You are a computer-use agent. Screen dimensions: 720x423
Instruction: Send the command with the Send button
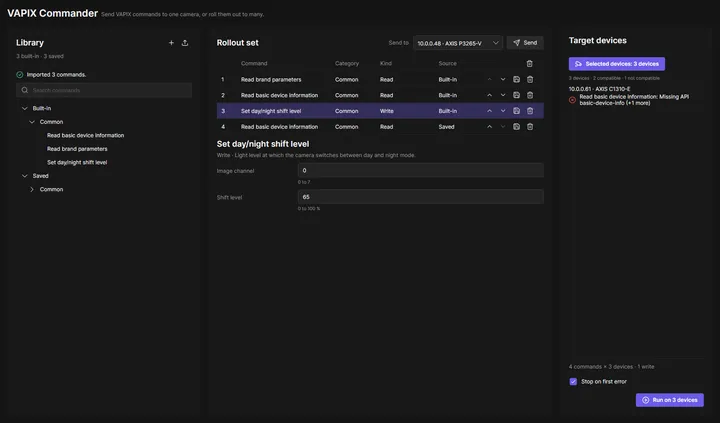click(525, 43)
